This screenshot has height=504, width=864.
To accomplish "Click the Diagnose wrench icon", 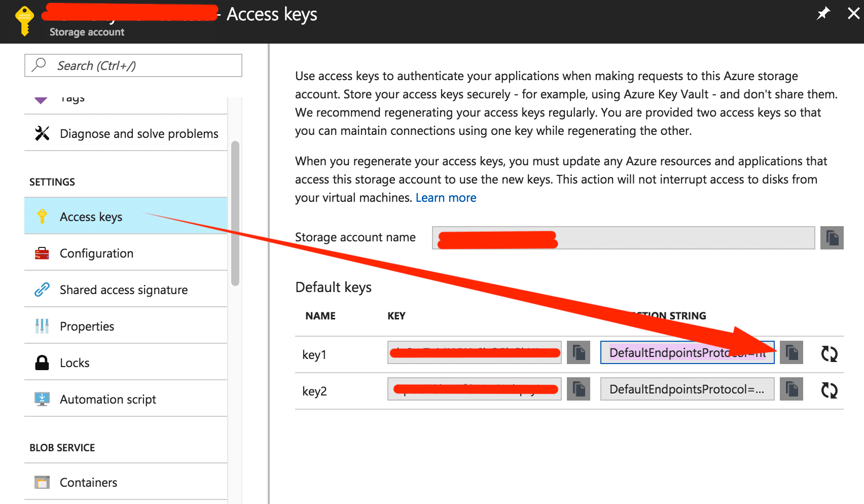I will pyautogui.click(x=42, y=133).
